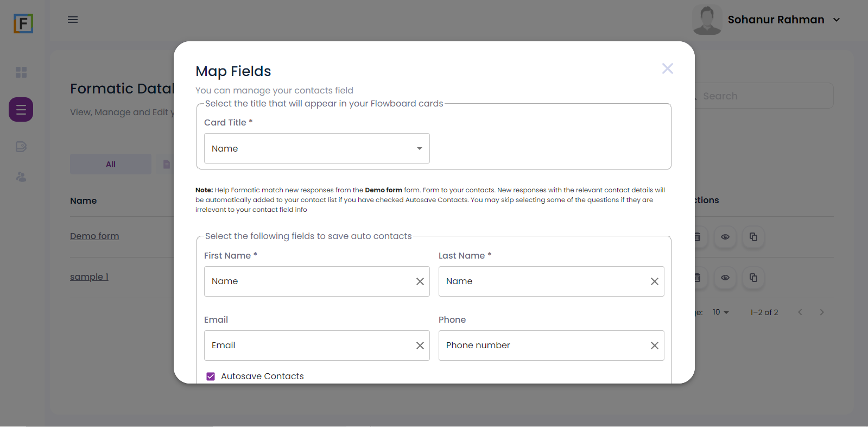Close the Map Fields dialog

point(667,68)
